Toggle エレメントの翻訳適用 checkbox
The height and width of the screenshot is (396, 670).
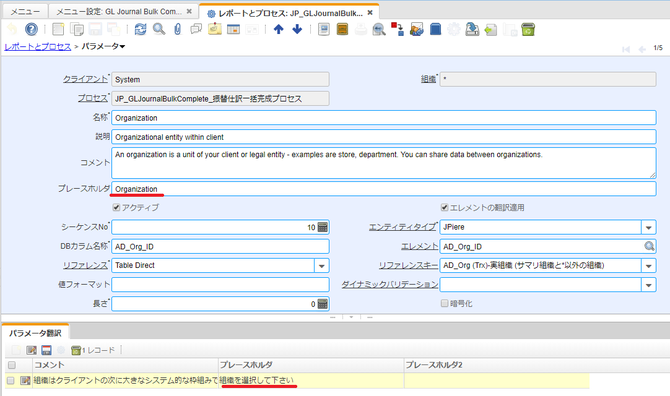click(444, 208)
